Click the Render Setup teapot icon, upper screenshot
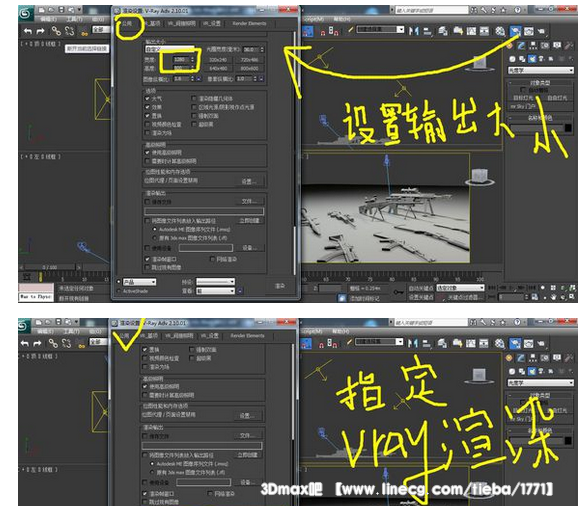The width and height of the screenshot is (582, 506). [515, 32]
